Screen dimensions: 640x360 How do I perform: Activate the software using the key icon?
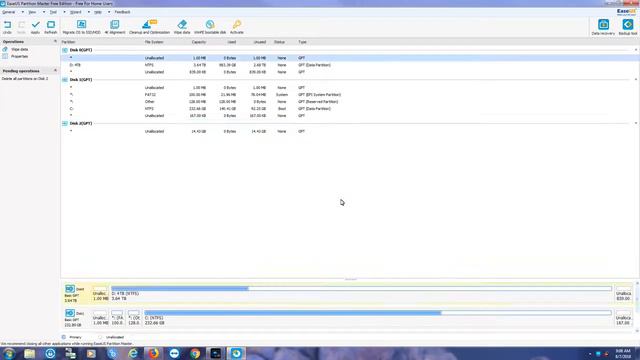237,27
